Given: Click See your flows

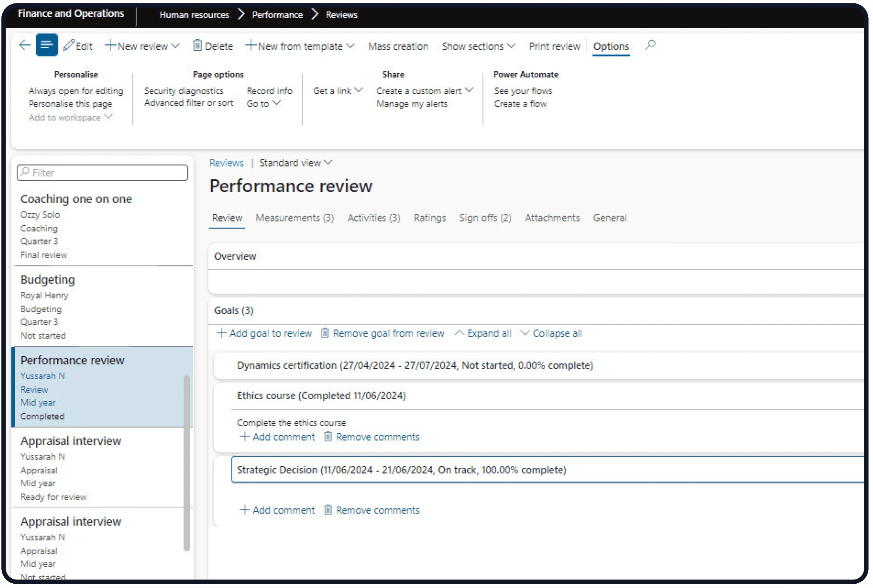Looking at the screenshot, I should point(523,91).
